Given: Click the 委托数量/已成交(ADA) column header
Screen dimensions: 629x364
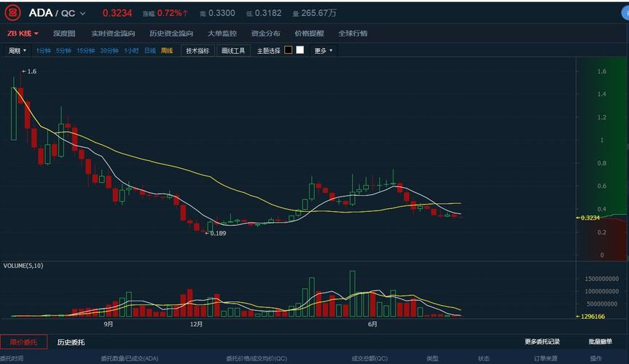Looking at the screenshot, I should [130, 358].
